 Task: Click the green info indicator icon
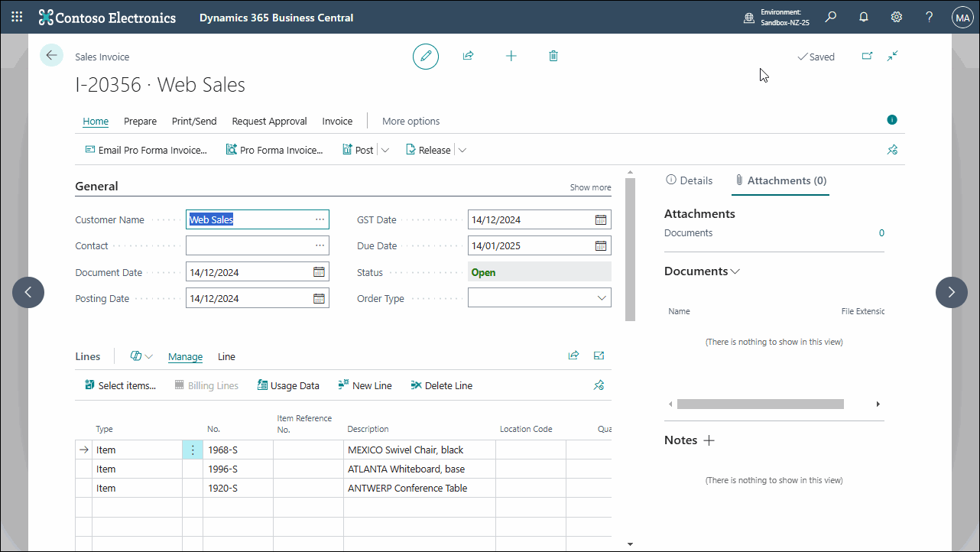(x=892, y=120)
